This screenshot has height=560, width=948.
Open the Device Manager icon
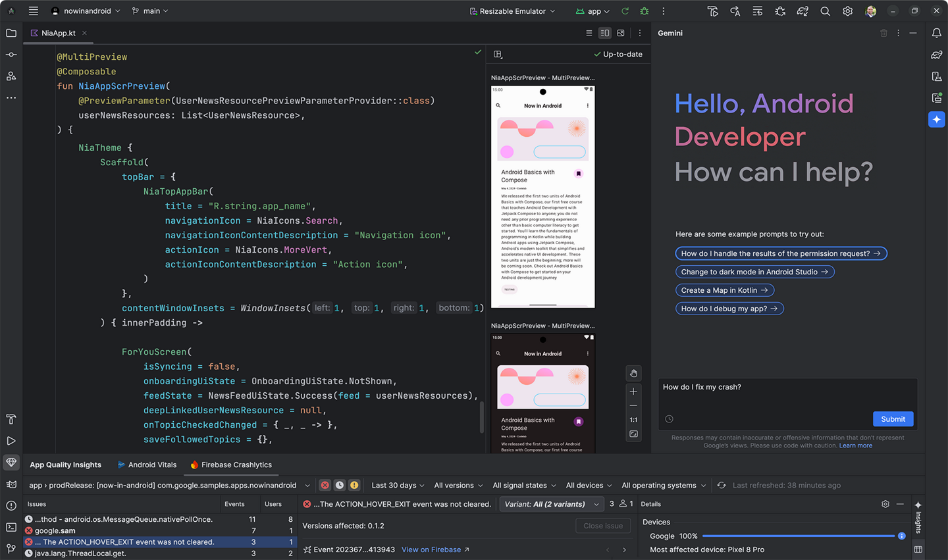(x=937, y=76)
